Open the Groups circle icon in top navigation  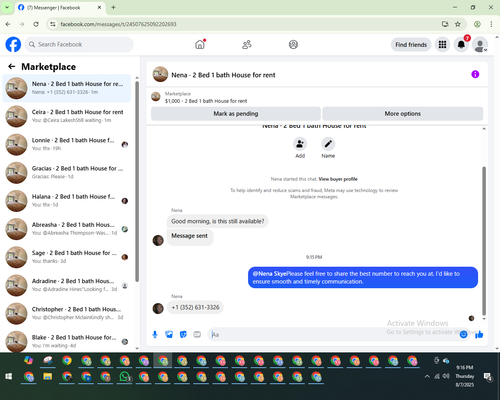coord(293,44)
